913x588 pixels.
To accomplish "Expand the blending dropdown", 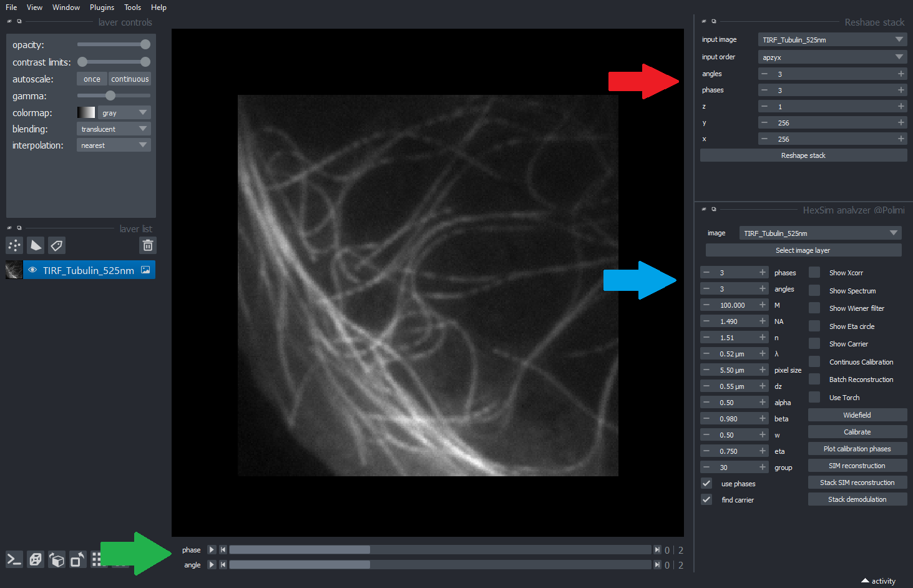I will click(114, 129).
